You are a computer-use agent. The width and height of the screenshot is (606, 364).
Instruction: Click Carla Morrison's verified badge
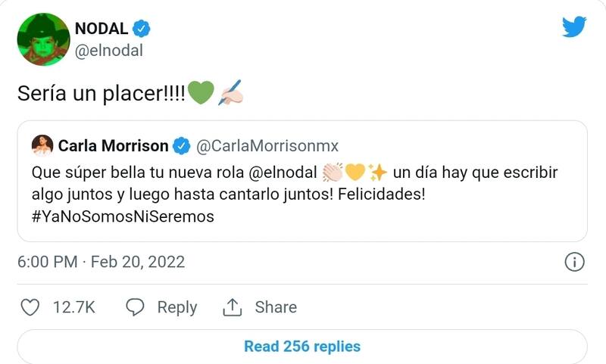182,145
